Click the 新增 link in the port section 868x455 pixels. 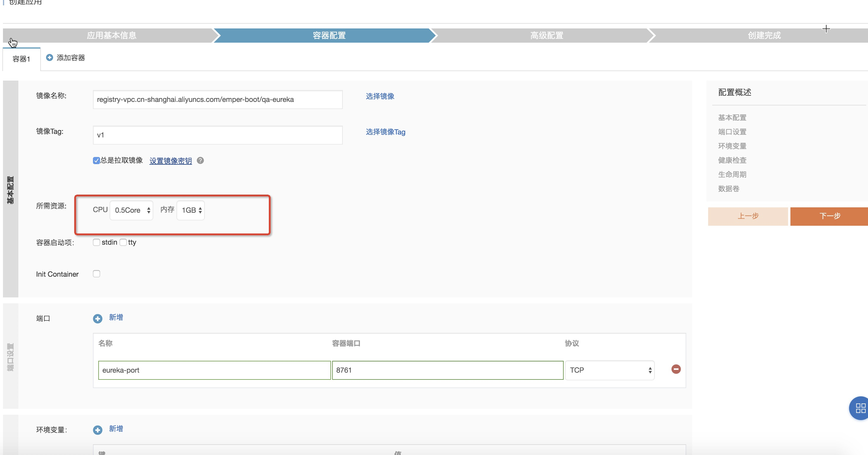pos(116,318)
